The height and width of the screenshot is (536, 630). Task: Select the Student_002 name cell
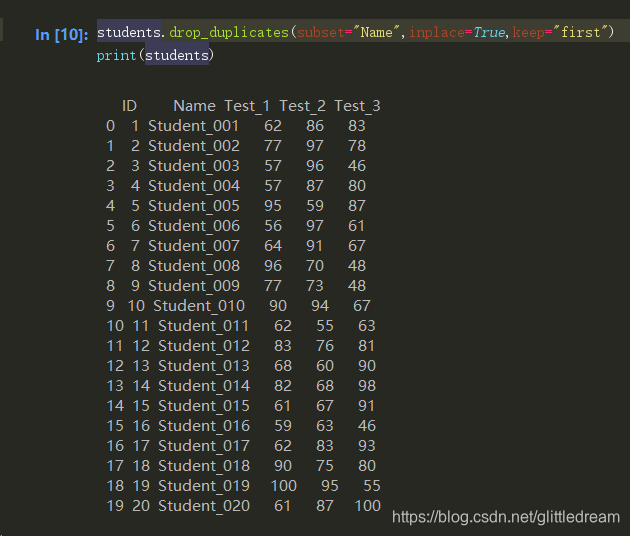click(194, 146)
